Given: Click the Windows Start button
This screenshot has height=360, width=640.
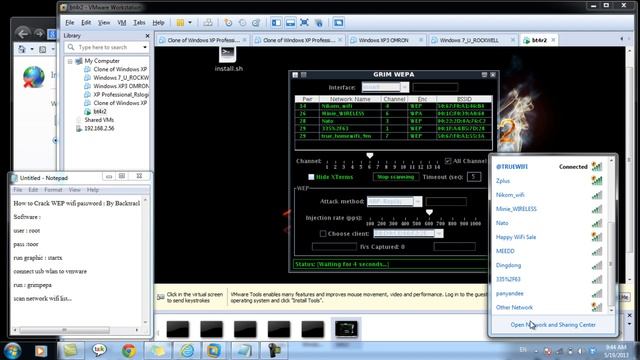Looking at the screenshot, I should 12,351.
